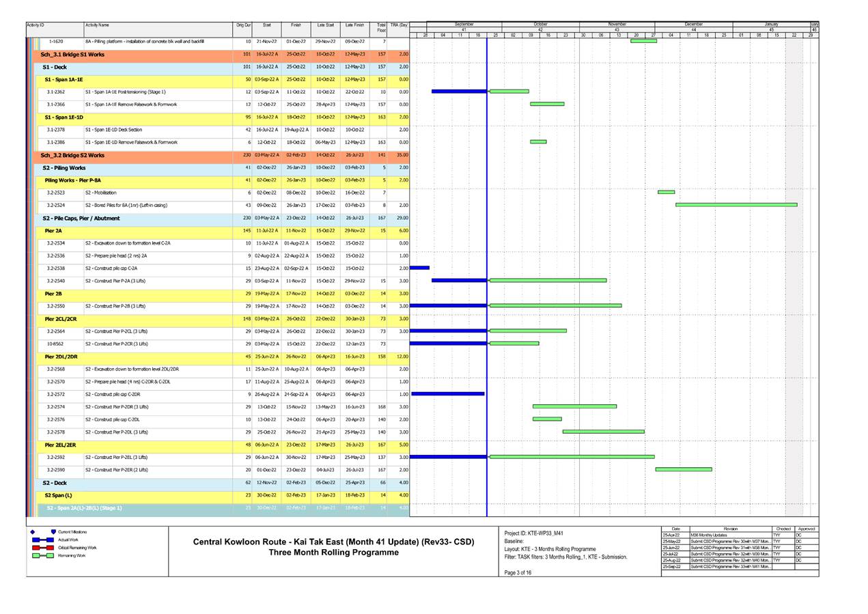Viewport: 868px width, 614px height.
Task: Click the green bar for Bored Piles for 8A
Action: [736, 205]
